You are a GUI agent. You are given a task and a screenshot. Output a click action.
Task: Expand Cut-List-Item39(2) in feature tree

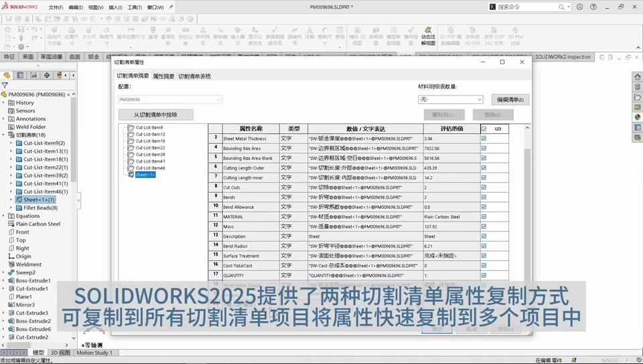[11, 175]
